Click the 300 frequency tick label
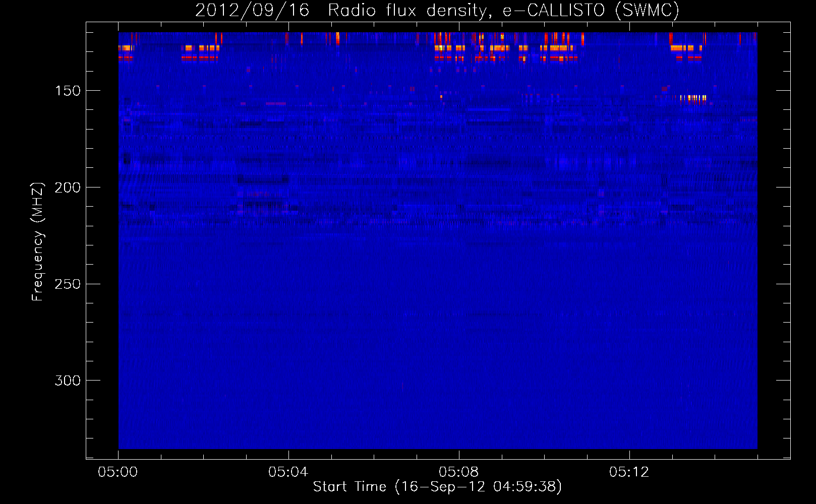 [x=68, y=381]
